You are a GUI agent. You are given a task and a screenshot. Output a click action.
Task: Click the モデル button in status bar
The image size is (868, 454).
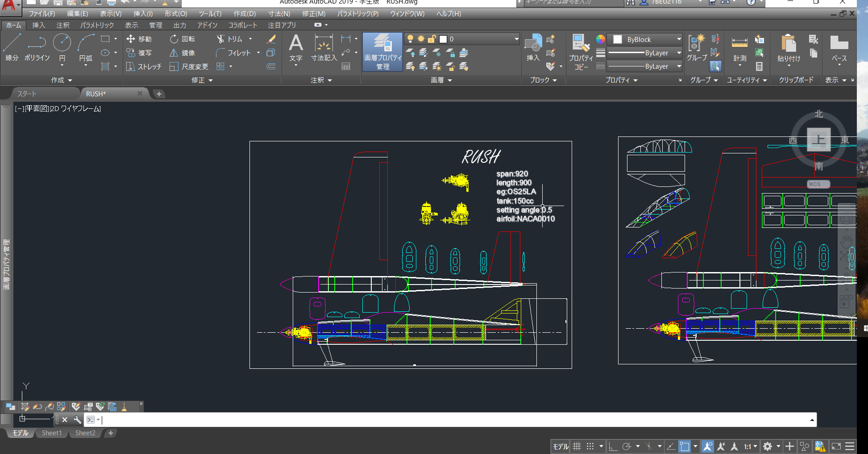[561, 446]
